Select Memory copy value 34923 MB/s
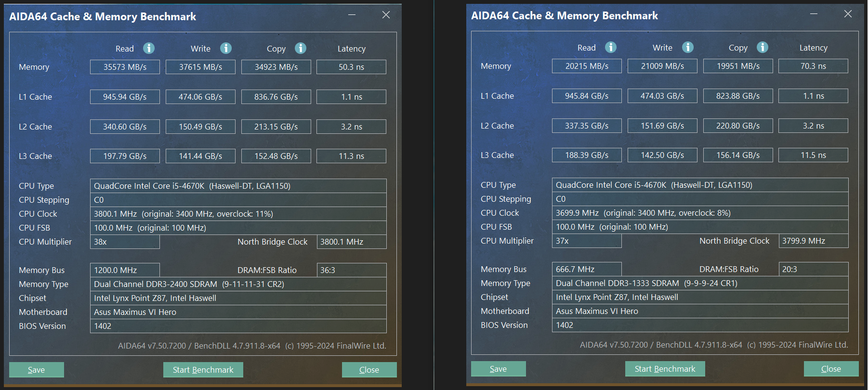This screenshot has width=868, height=390. pos(276,67)
